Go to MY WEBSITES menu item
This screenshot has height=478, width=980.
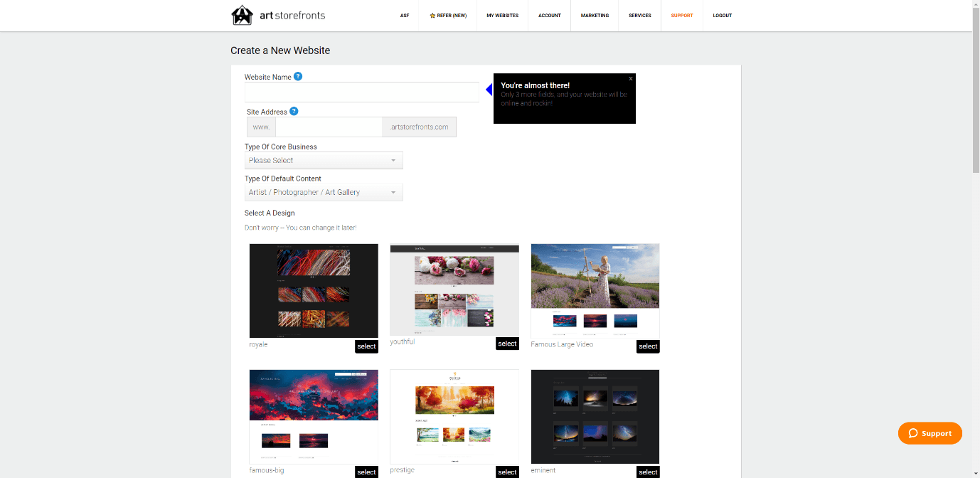point(502,15)
